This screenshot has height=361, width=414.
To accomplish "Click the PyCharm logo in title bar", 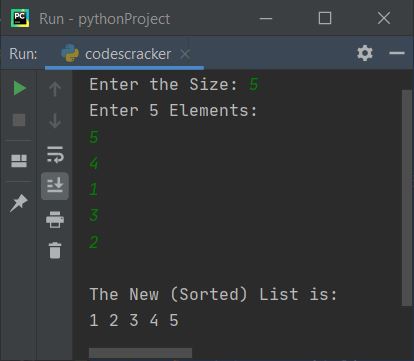I will pos(20,18).
